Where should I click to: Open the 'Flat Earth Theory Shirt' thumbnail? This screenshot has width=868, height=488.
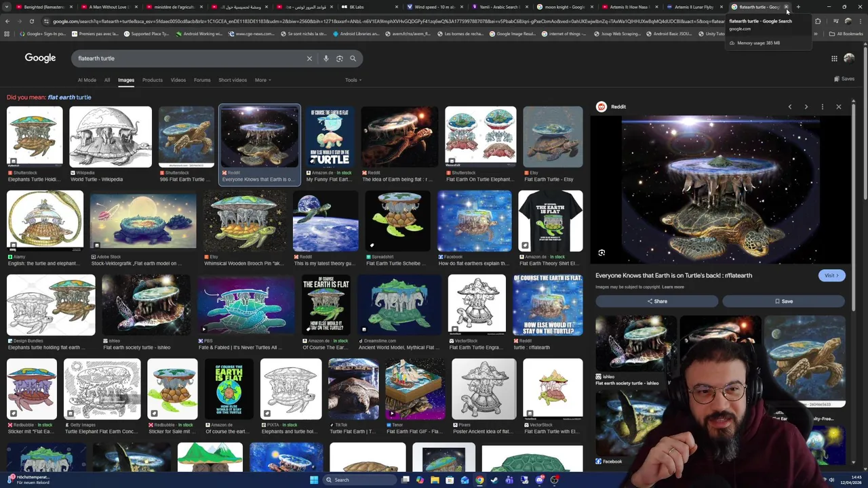click(x=550, y=221)
